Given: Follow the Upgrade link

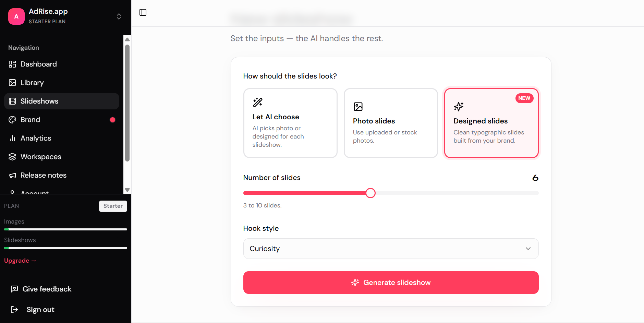Looking at the screenshot, I should click(x=20, y=261).
